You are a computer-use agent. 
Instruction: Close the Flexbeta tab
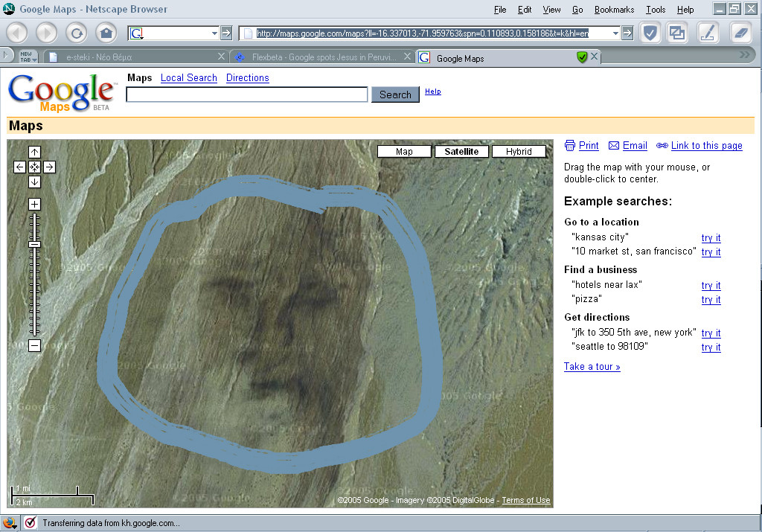click(x=407, y=57)
